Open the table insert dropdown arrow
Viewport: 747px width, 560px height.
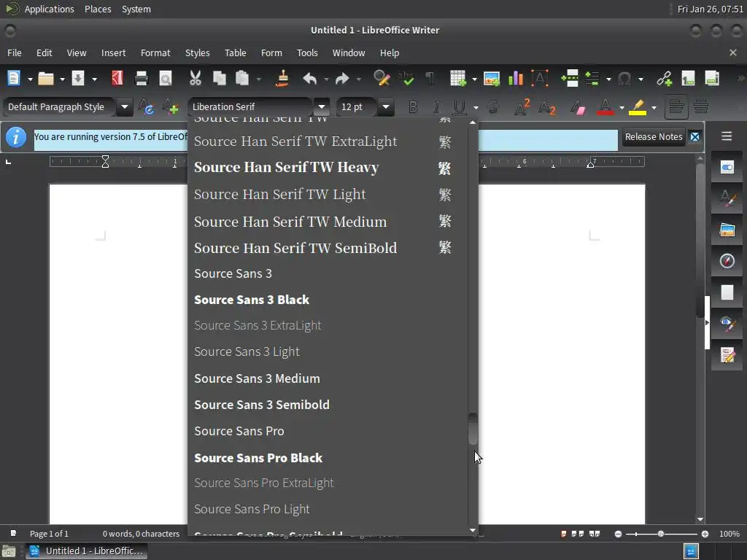pyautogui.click(x=474, y=79)
